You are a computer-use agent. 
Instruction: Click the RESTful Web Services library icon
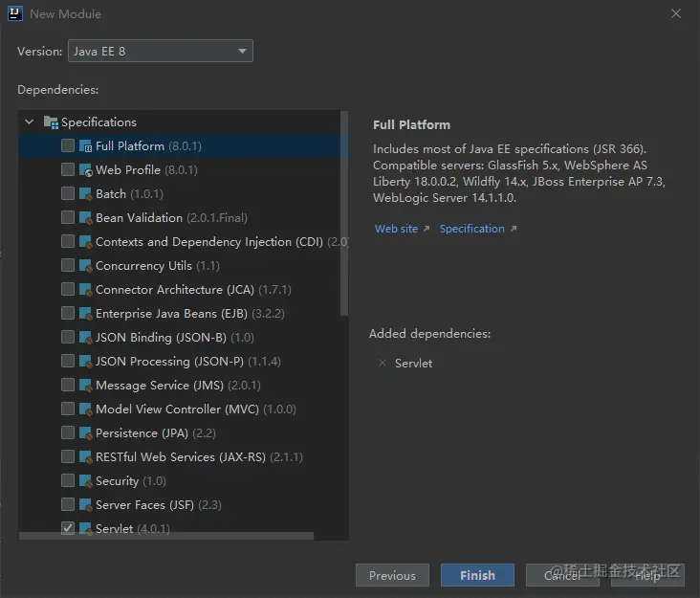tap(85, 457)
